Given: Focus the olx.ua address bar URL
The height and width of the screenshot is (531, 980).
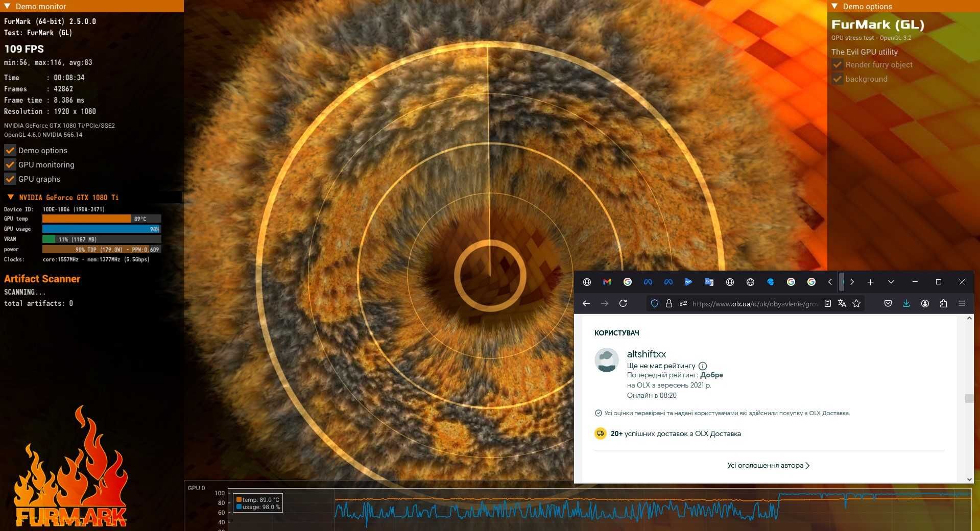Looking at the screenshot, I should [x=755, y=303].
